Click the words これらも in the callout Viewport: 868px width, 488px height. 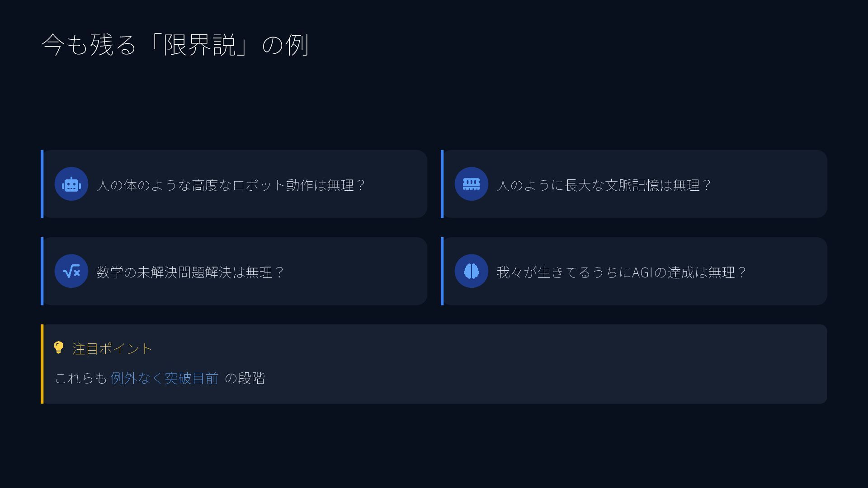coord(80,378)
